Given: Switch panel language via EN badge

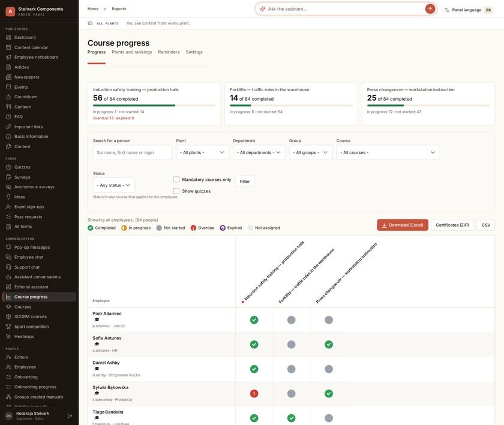Looking at the screenshot, I should [x=488, y=10].
